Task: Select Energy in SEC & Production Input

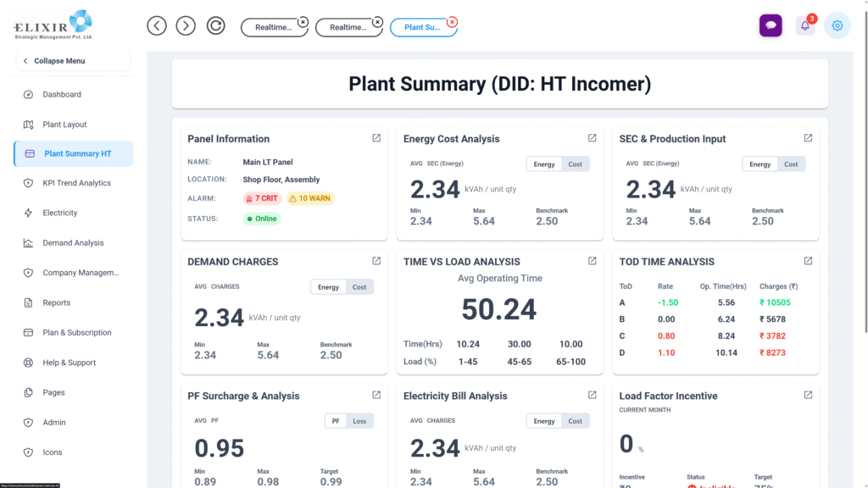Action: point(759,164)
